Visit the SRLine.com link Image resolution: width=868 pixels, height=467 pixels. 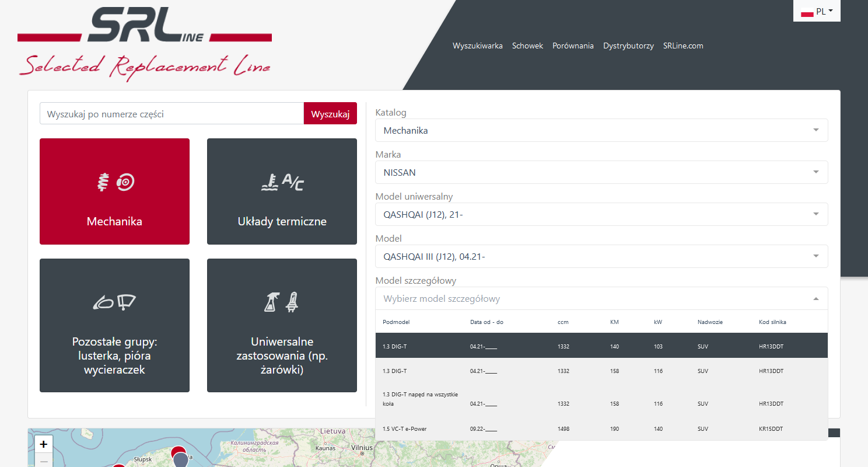coord(683,46)
